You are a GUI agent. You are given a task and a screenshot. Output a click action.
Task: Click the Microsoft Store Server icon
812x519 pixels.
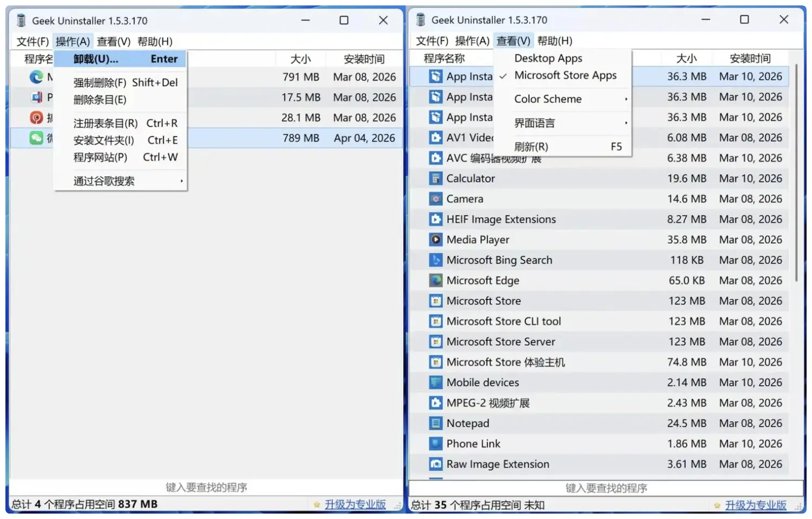(436, 342)
